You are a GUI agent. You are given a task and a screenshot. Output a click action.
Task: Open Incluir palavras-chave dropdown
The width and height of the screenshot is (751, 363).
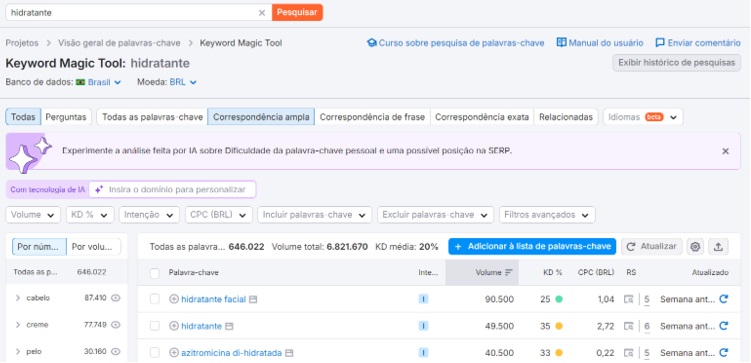point(314,215)
